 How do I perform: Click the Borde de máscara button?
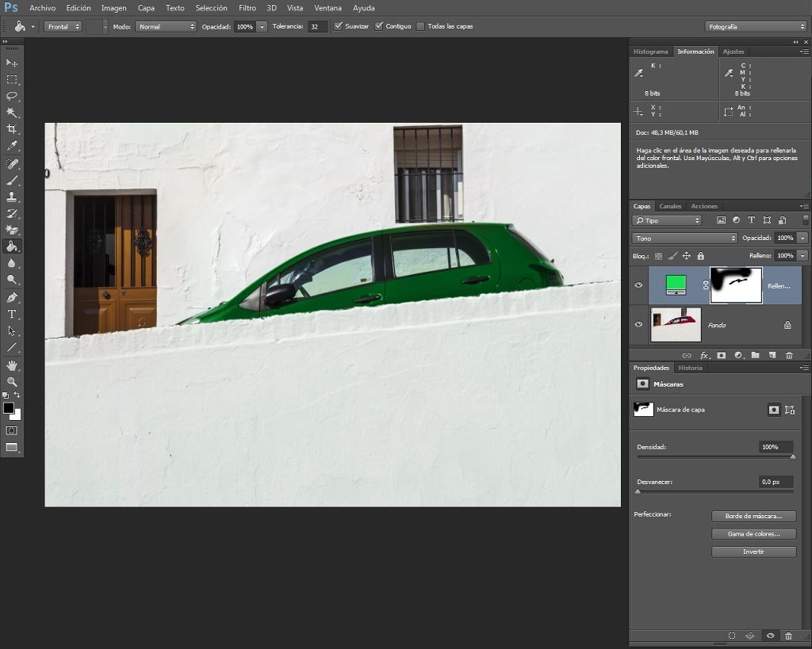tap(753, 516)
